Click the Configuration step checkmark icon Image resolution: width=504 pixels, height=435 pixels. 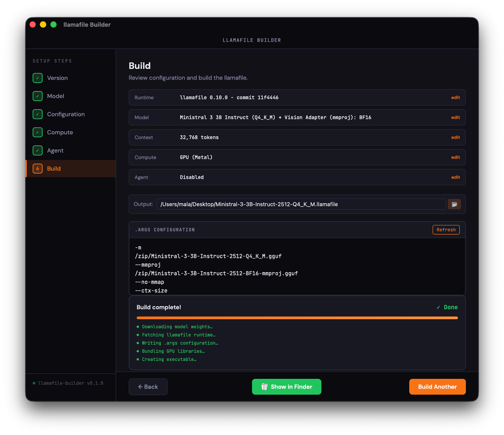pos(37,114)
